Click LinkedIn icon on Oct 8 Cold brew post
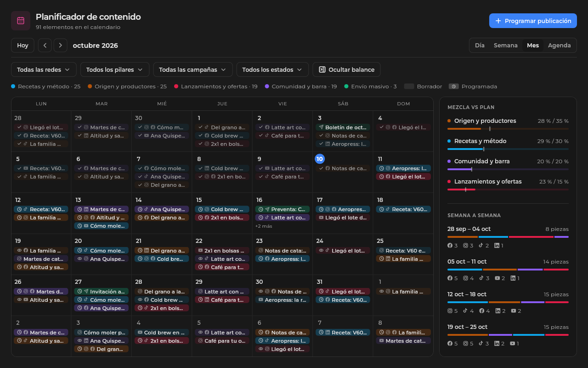This screenshot has height=368, width=588. point(207,168)
